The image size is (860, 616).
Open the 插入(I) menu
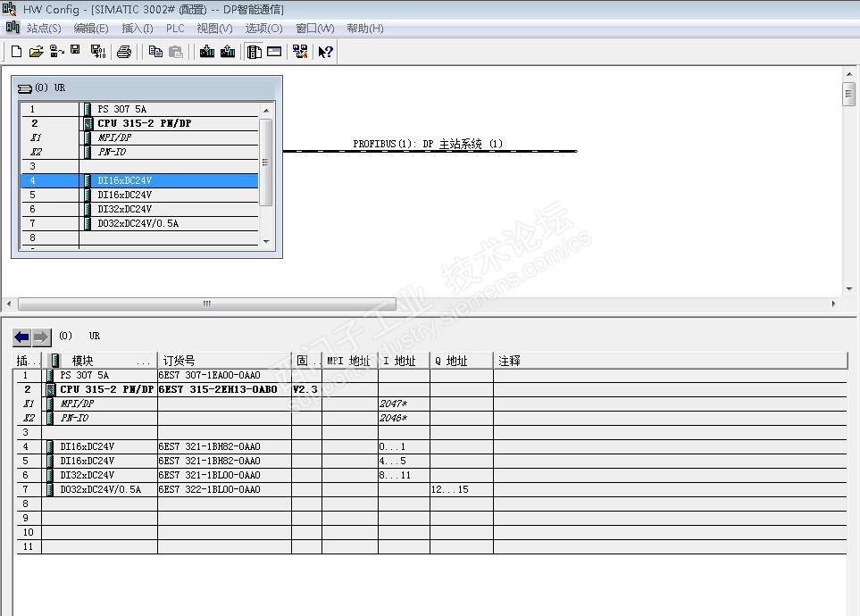click(138, 28)
